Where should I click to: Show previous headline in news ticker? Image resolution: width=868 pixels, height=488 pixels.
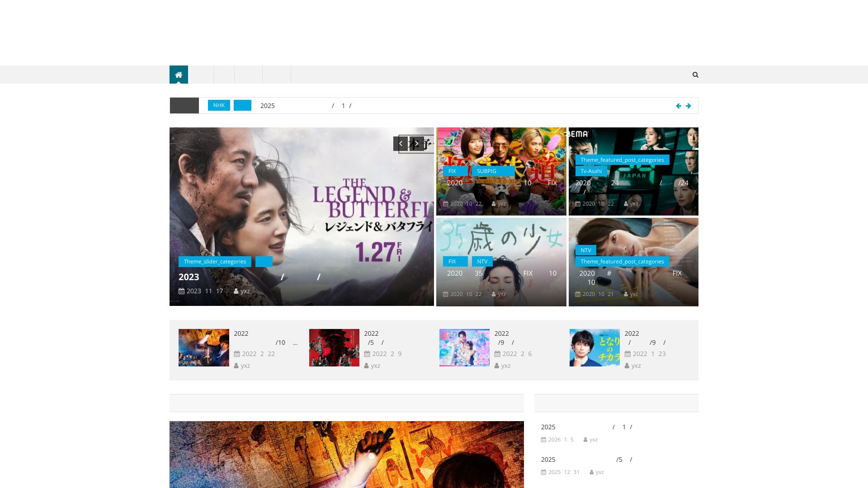tap(679, 106)
